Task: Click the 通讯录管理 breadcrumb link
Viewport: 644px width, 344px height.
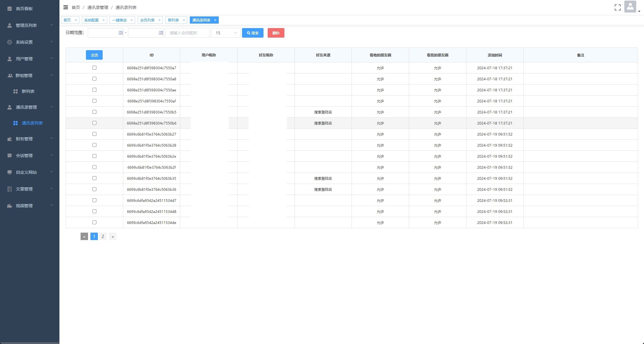Action: pos(98,7)
